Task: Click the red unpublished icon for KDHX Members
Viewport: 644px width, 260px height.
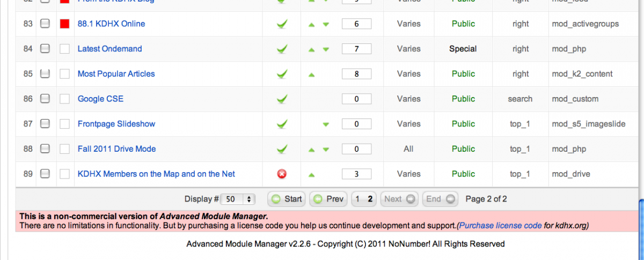Action: 282,174
